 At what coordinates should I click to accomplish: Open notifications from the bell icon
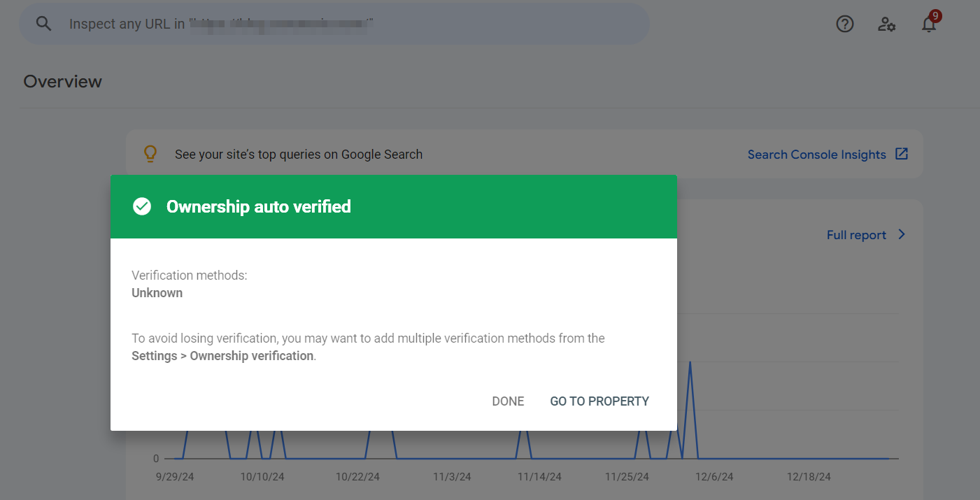click(928, 24)
